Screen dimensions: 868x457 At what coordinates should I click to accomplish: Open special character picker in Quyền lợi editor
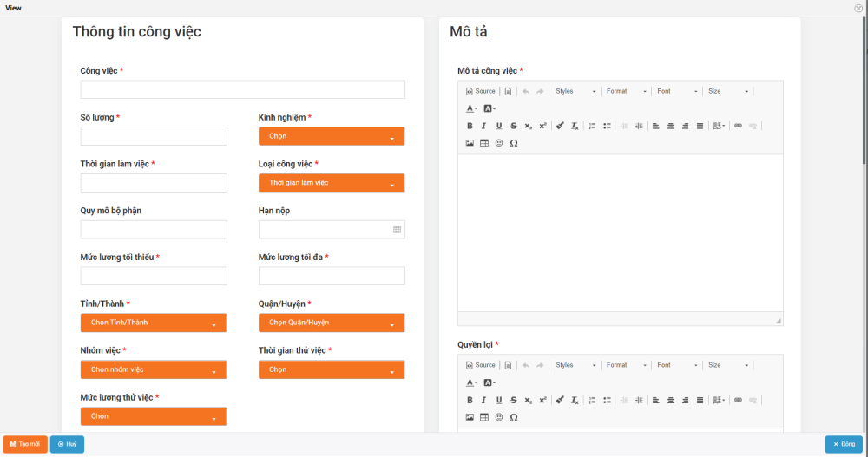[x=514, y=417]
